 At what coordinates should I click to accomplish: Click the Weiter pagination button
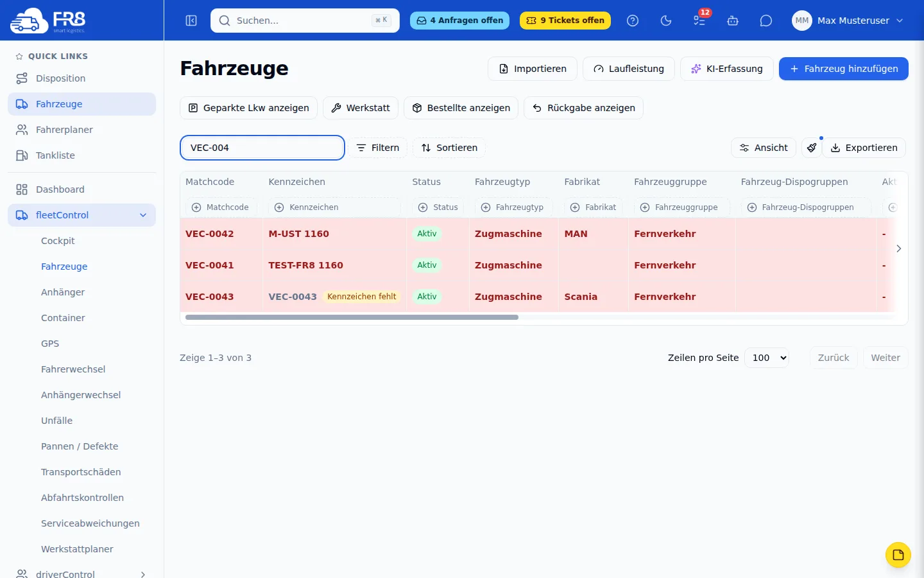[x=886, y=358]
